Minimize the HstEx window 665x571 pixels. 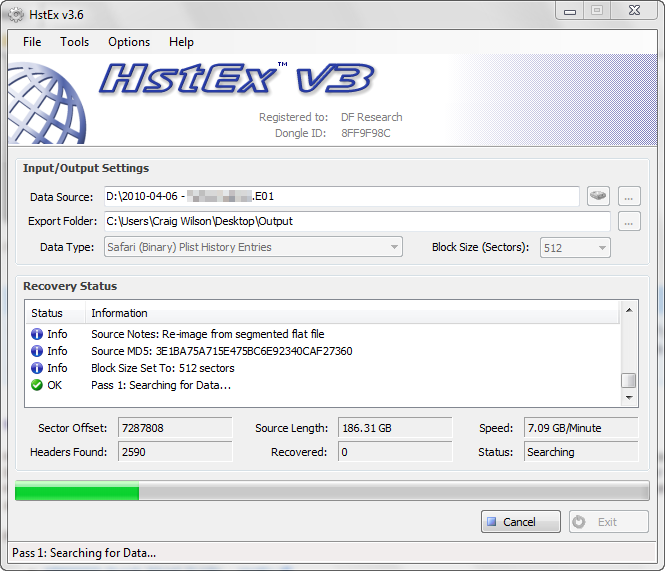tap(570, 11)
